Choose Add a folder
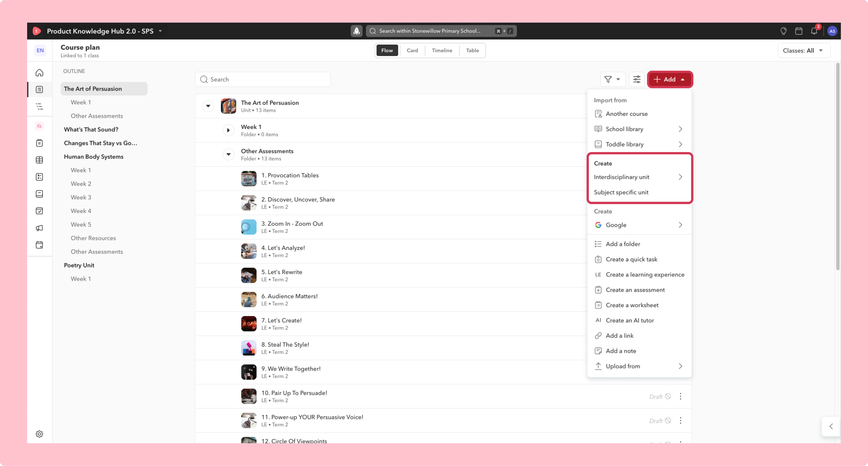Image resolution: width=868 pixels, height=466 pixels. (639, 244)
